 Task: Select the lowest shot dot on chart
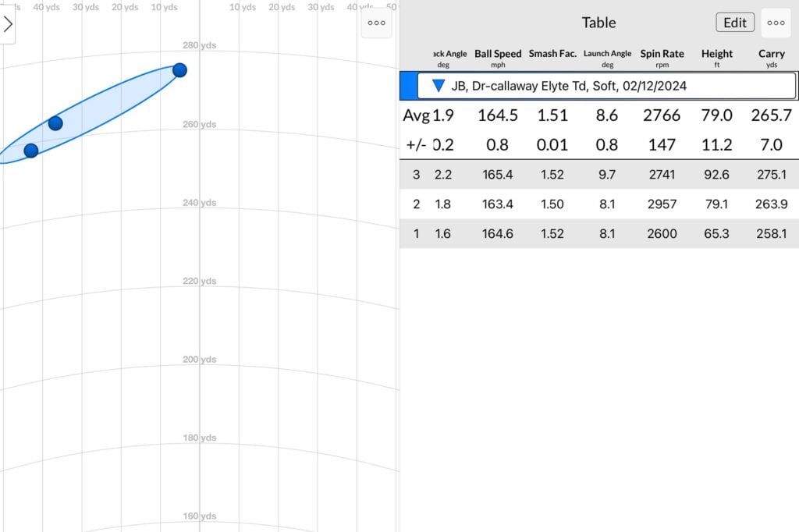click(x=30, y=151)
